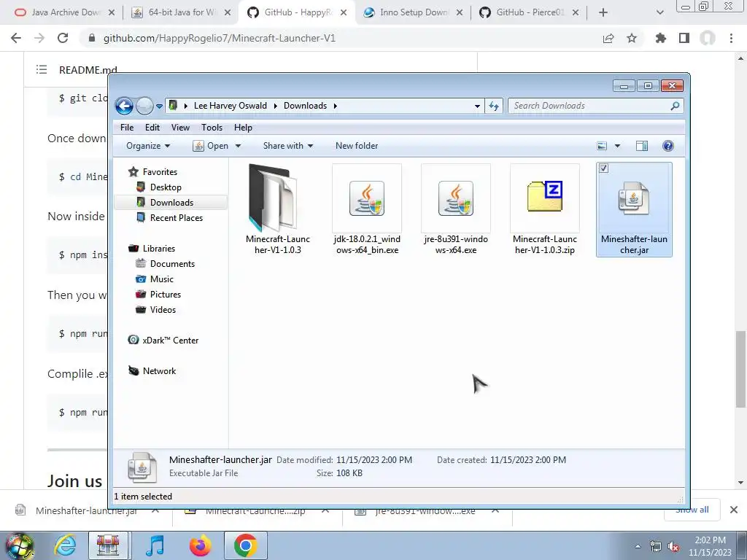The image size is (747, 560).
Task: Click the Mineshafter-launcher.jar file icon
Action: (x=634, y=198)
